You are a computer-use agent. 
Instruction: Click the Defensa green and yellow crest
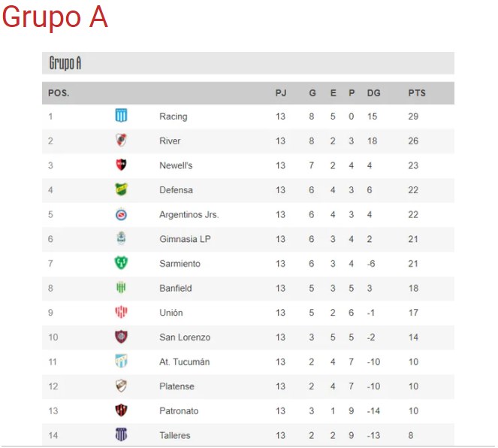pyautogui.click(x=121, y=189)
